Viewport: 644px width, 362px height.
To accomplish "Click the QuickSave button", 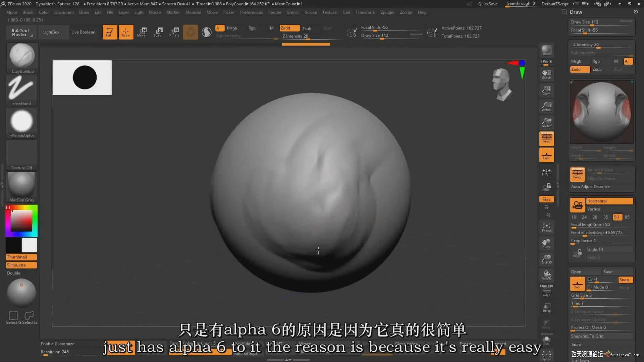I will pos(487,4).
